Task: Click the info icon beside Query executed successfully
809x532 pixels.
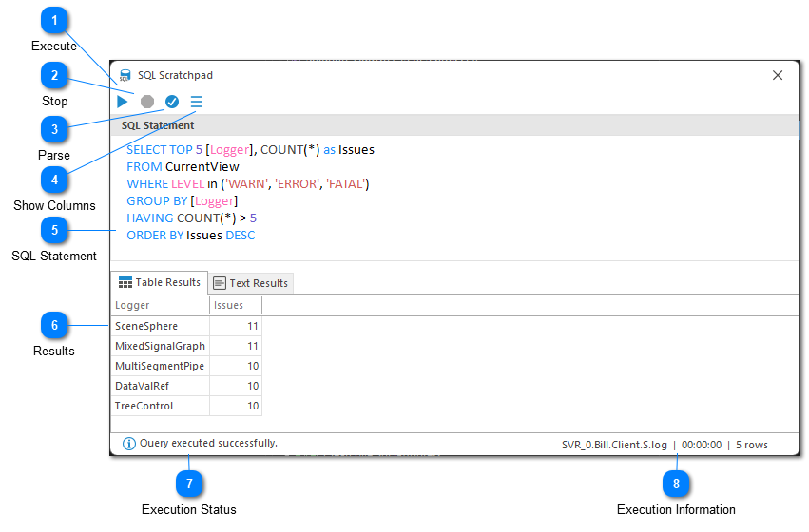Action: tap(129, 444)
